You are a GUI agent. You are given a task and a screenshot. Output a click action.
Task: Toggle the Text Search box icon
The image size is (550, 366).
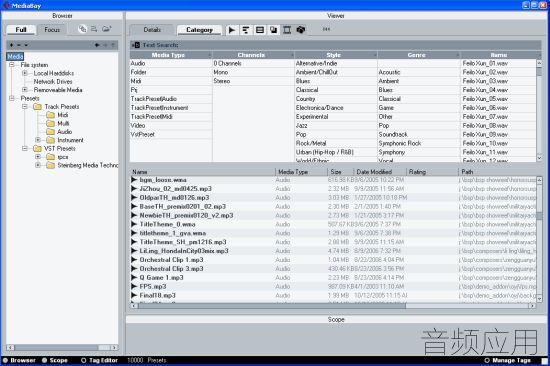point(136,45)
